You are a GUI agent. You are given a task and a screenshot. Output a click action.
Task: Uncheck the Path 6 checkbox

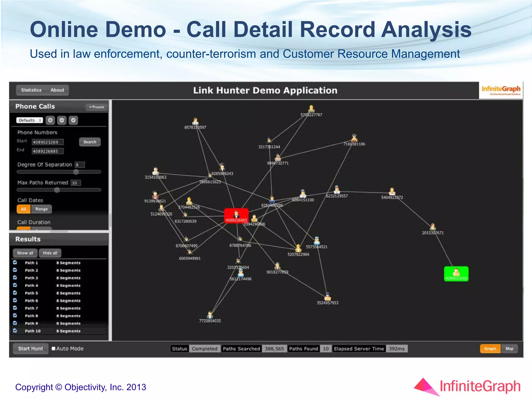(x=15, y=300)
